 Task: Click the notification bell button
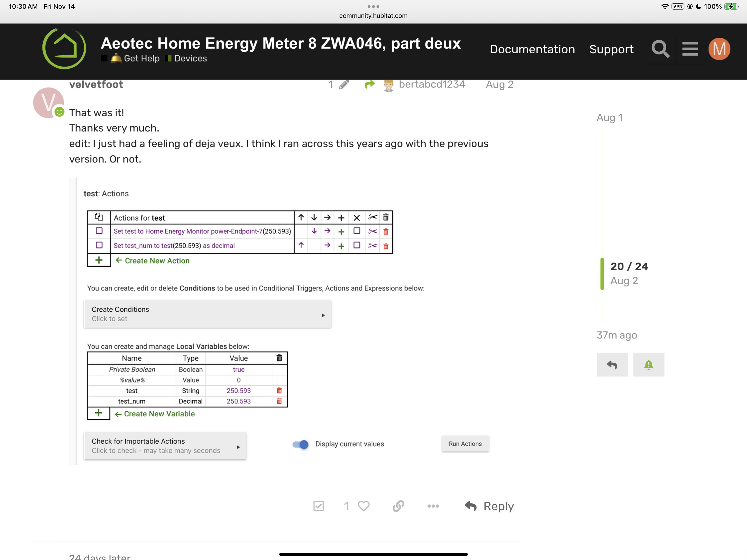tap(648, 364)
